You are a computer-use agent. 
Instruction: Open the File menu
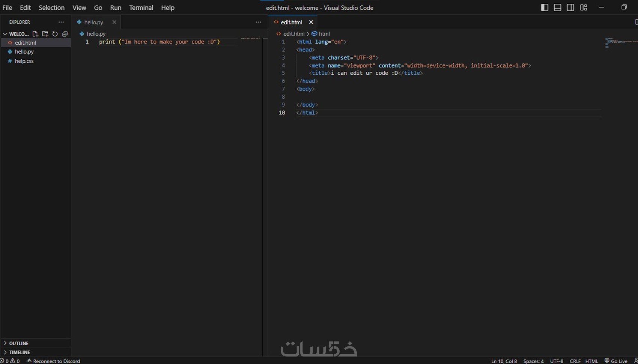(x=7, y=8)
